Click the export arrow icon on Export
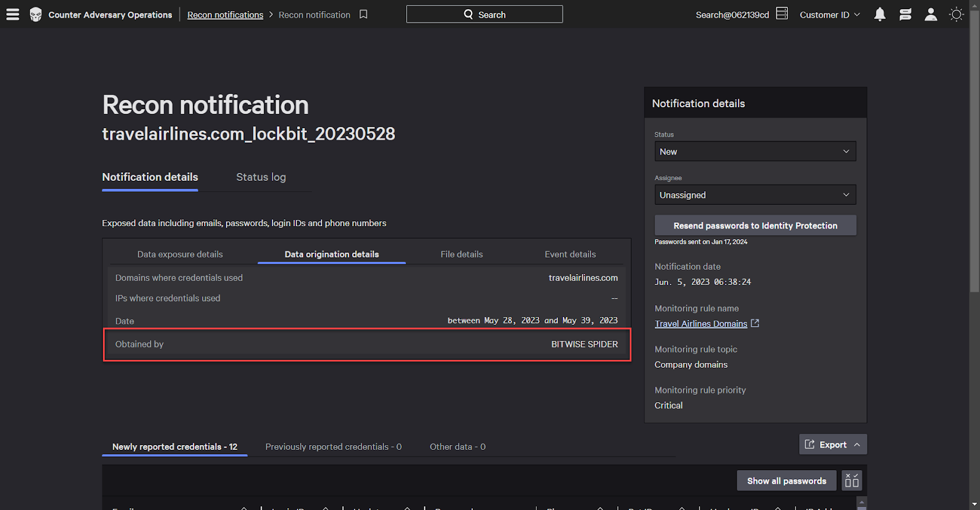The height and width of the screenshot is (510, 980). tap(810, 444)
